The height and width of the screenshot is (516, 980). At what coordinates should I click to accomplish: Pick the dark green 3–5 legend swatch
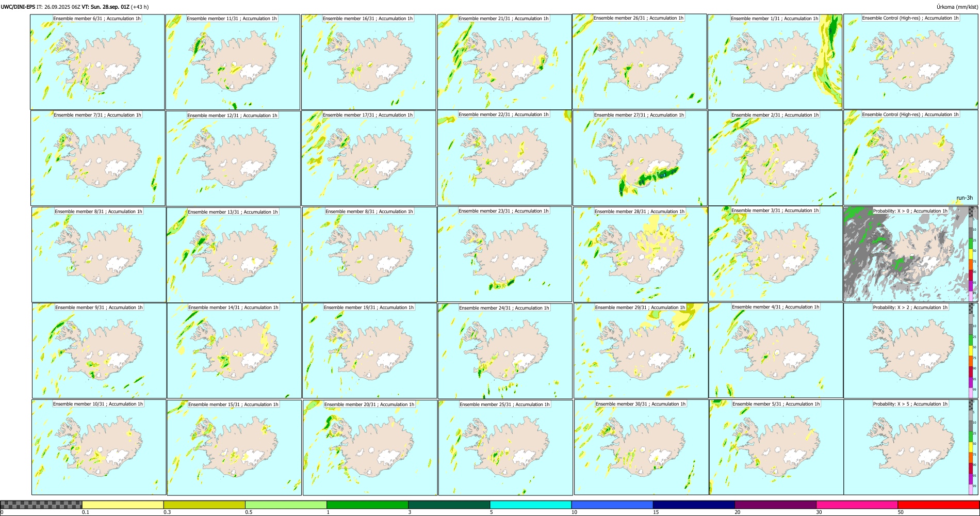449,505
